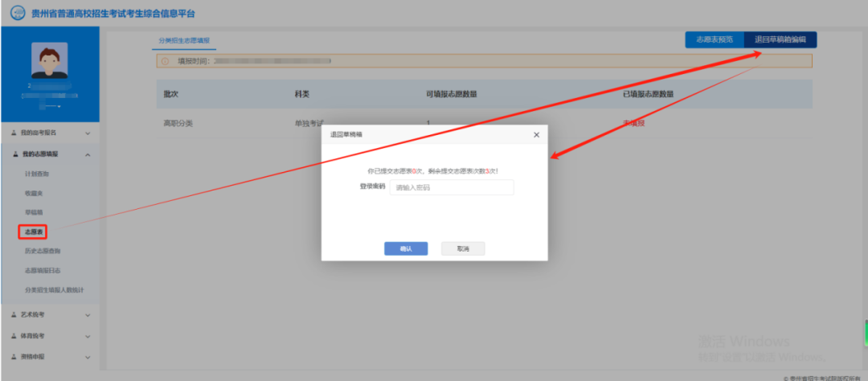Expand the 艺术统考 section chevron
868x381 pixels.
pyautogui.click(x=88, y=314)
